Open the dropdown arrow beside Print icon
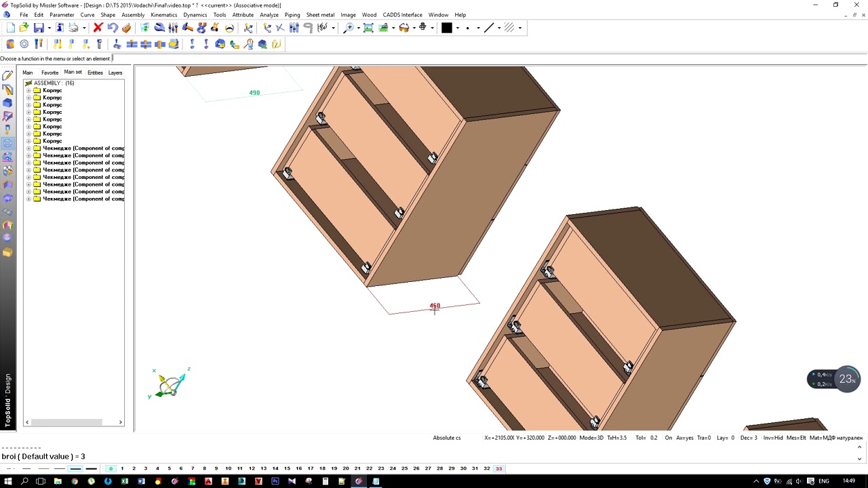 pyautogui.click(x=84, y=28)
